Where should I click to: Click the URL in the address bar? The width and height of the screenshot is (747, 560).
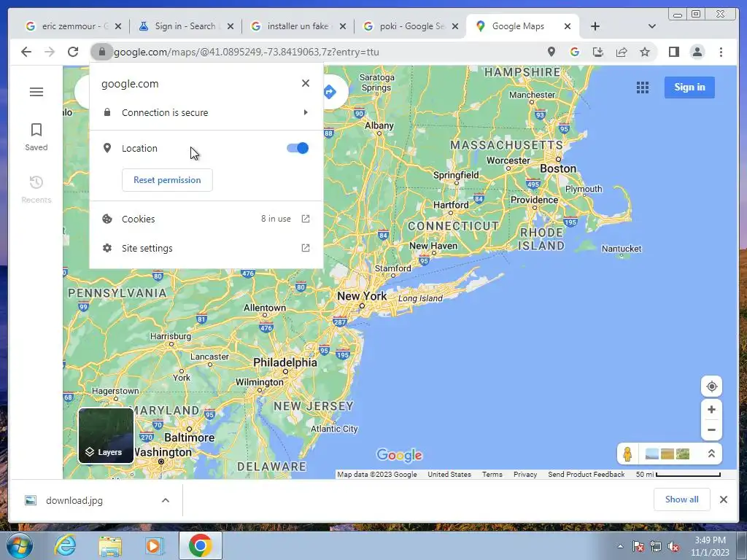coord(247,52)
